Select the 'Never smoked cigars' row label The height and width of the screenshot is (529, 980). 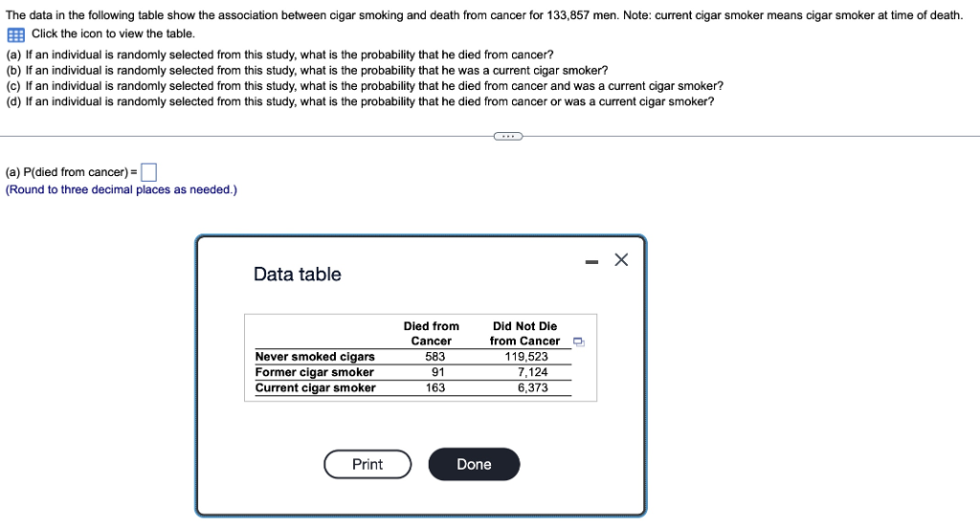coord(314,357)
